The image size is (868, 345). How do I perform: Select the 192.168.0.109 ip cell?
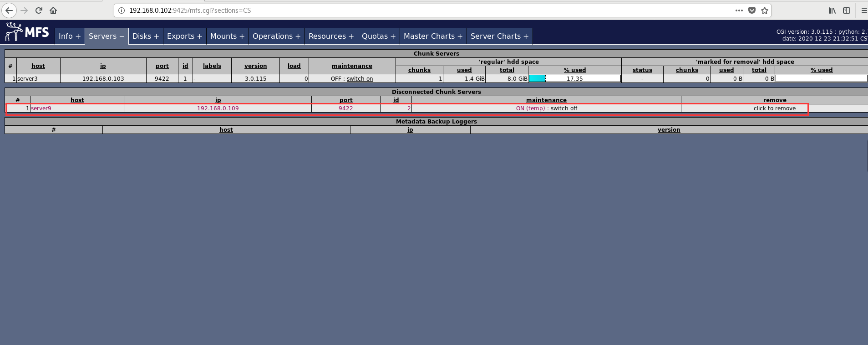(218, 108)
